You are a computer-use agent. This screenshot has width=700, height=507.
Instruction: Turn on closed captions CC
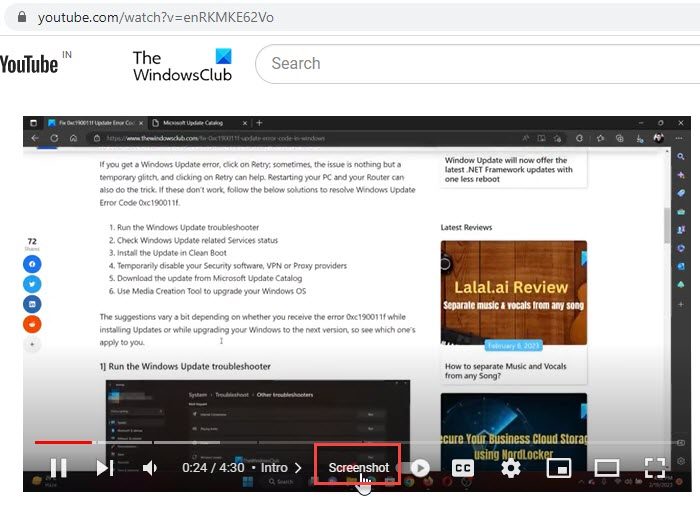[463, 468]
